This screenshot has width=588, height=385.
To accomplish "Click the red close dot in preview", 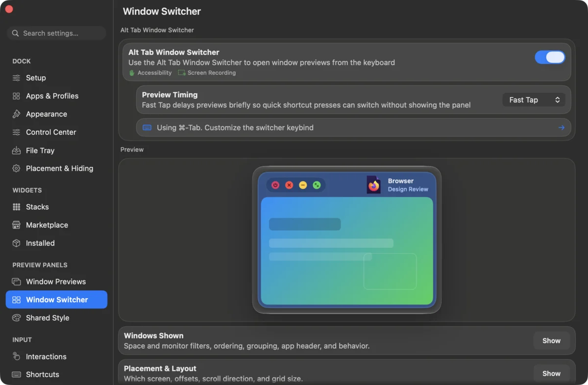I will (289, 185).
